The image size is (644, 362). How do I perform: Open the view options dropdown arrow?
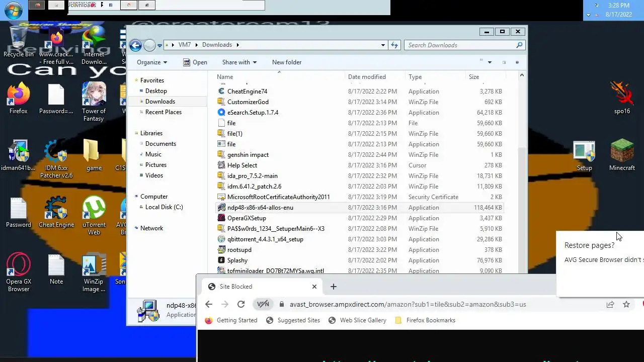(490, 62)
